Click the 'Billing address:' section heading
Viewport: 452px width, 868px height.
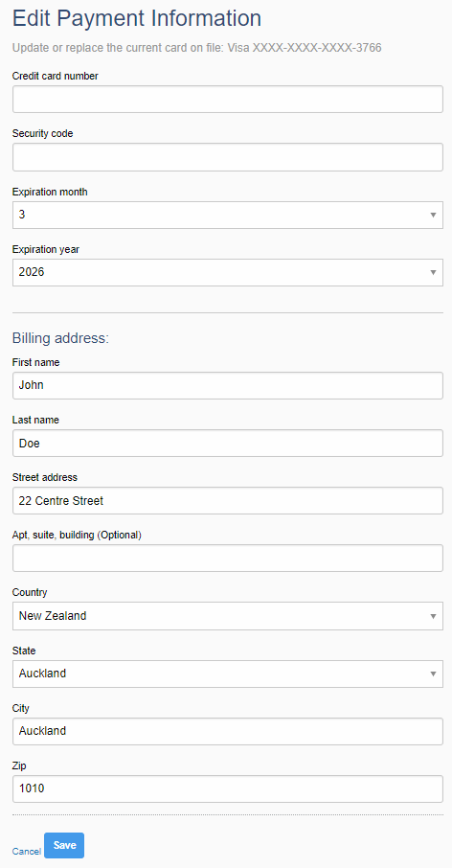[x=61, y=338]
